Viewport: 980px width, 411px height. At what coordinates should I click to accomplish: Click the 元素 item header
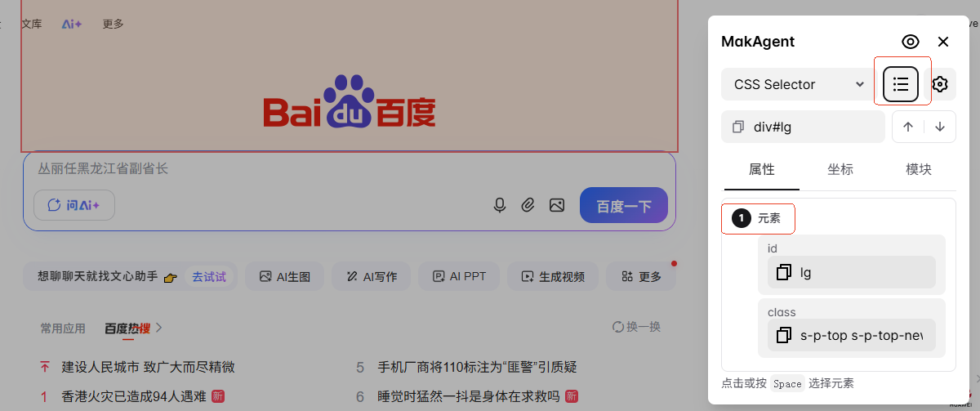(x=758, y=218)
